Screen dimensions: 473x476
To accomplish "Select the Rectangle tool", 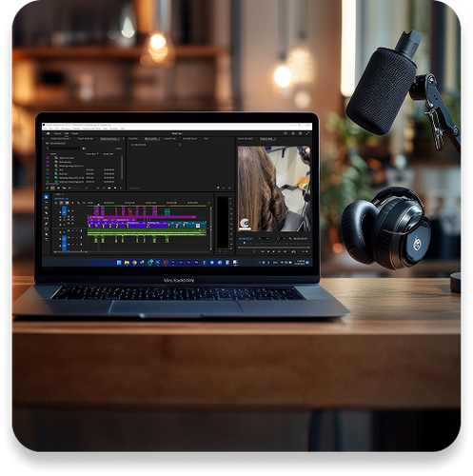I will pos(47,228).
